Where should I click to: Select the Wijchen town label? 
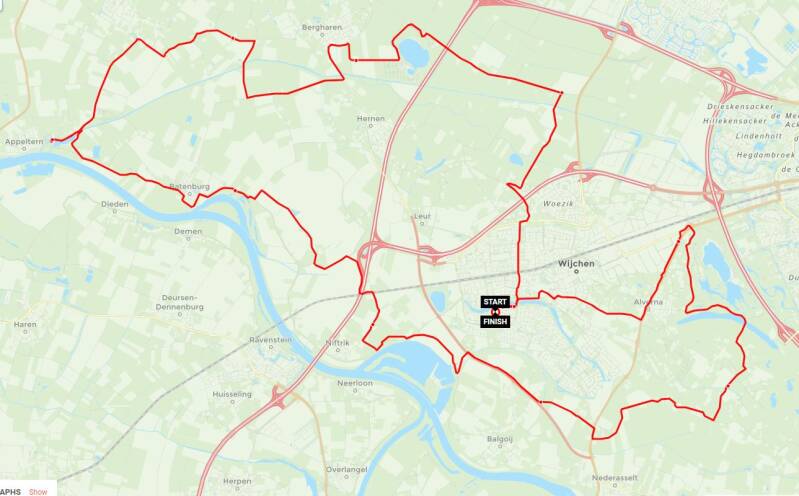[x=576, y=264]
